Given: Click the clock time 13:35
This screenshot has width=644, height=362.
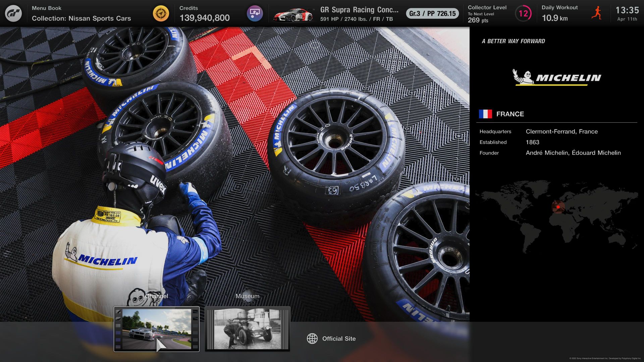Looking at the screenshot, I should pyautogui.click(x=627, y=10).
